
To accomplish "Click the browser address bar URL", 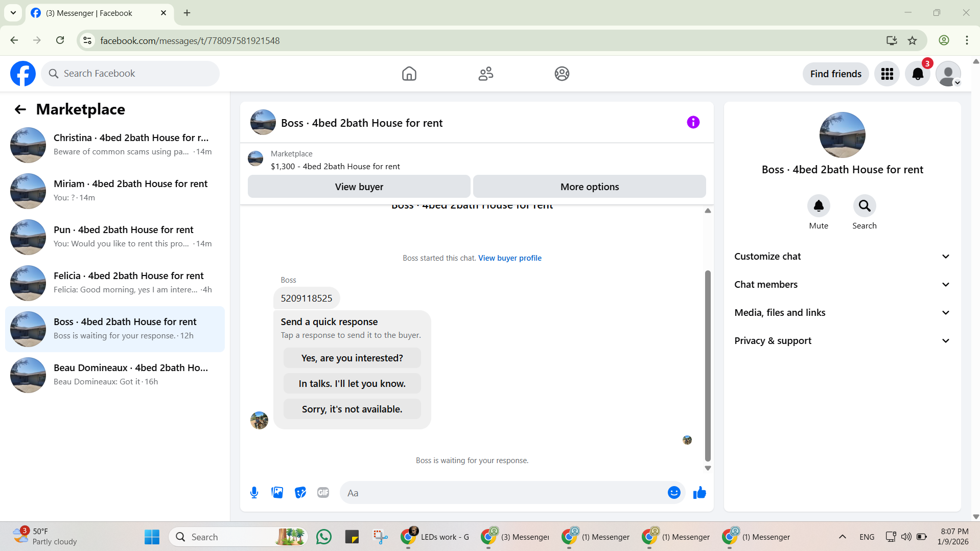I will [x=190, y=40].
